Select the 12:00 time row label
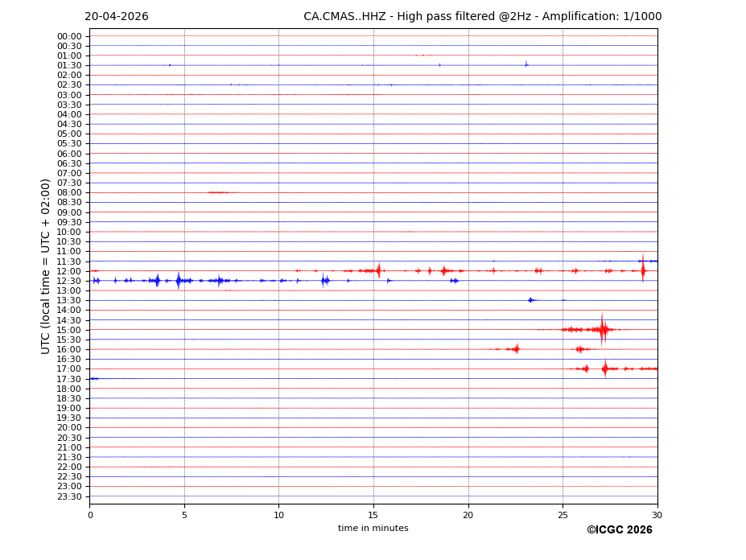 coord(69,271)
